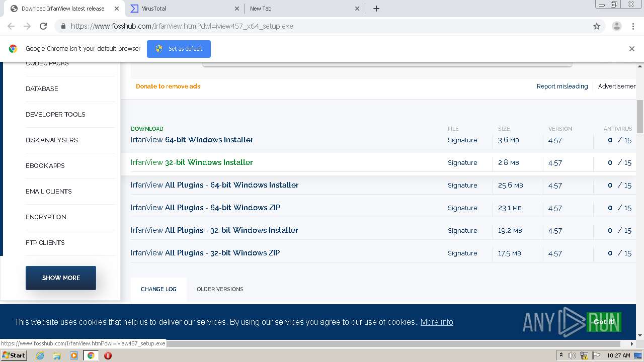This screenshot has width=644, height=362.
Task: Open the Chrome profile avatar icon
Action: tap(617, 26)
